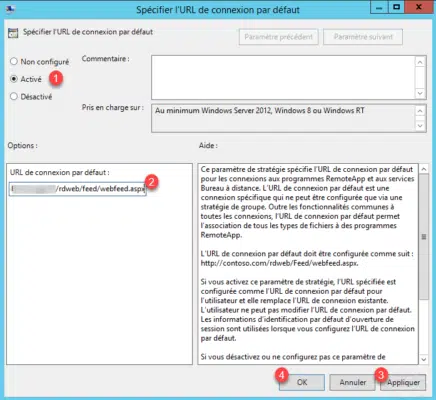
Task: Click the Appliquer button
Action: pyautogui.click(x=403, y=382)
